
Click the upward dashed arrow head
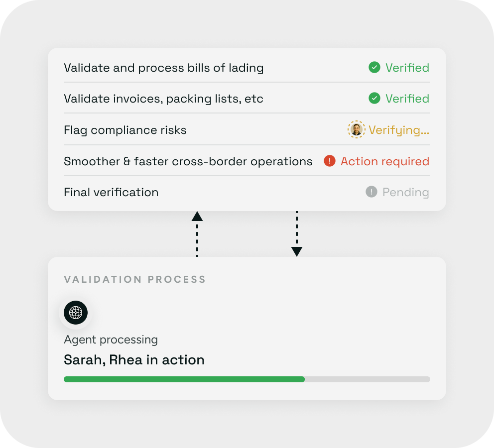[197, 217]
